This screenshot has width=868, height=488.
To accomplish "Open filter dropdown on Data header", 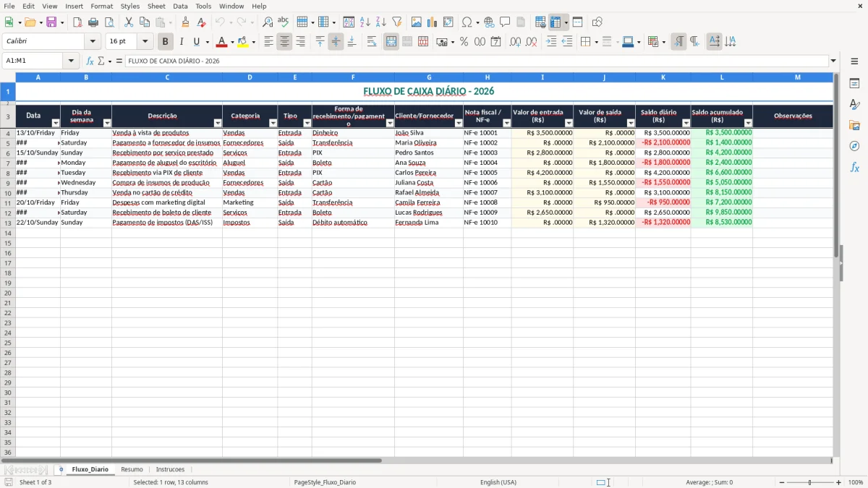I will (56, 124).
